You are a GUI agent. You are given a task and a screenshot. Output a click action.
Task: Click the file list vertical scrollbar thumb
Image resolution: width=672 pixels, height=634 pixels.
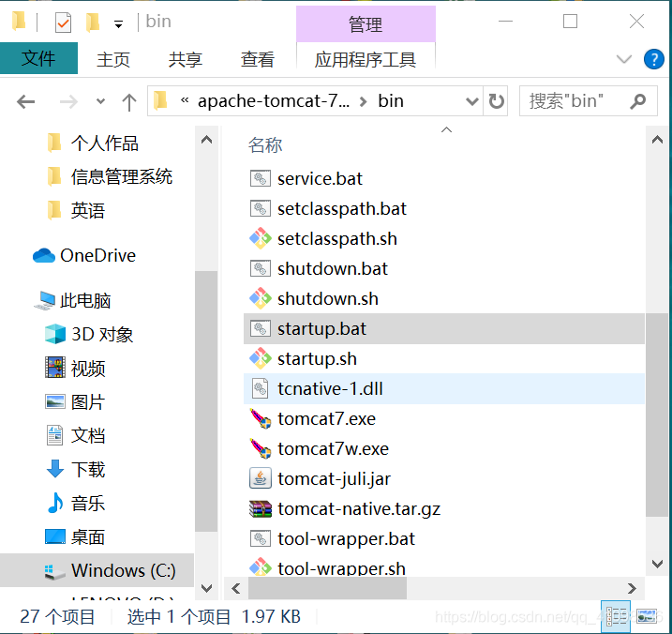(x=657, y=415)
